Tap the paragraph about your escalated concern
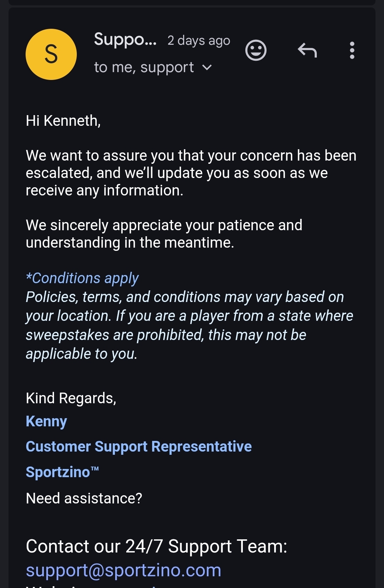The height and width of the screenshot is (588, 384). (191, 173)
